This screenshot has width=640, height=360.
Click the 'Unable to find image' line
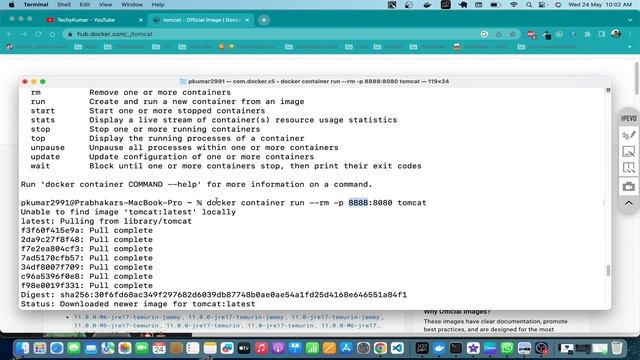tap(128, 212)
